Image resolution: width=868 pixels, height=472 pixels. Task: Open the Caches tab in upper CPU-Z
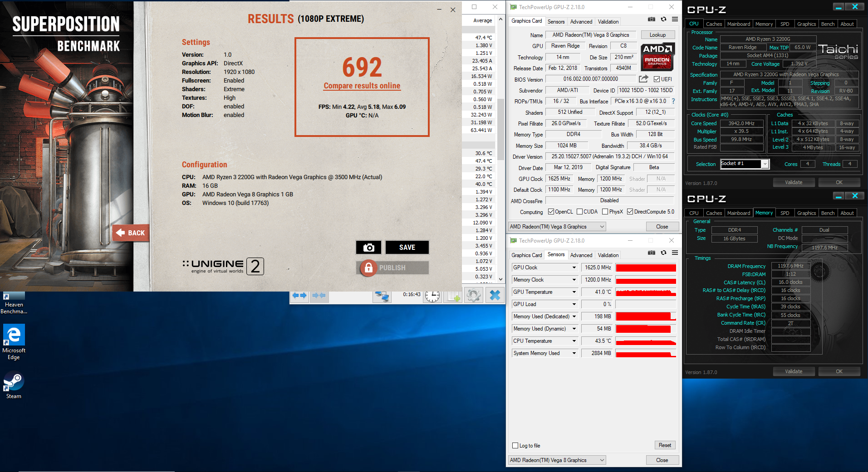pyautogui.click(x=714, y=24)
